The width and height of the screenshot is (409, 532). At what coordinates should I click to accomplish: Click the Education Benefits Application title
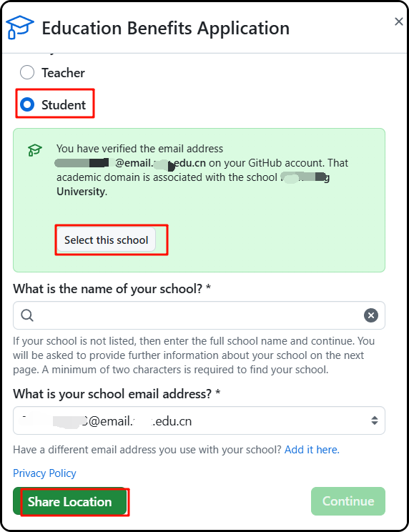point(165,28)
